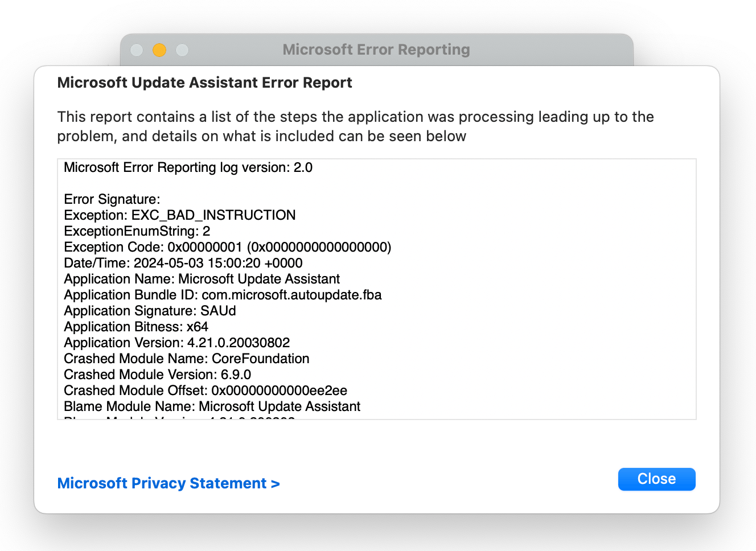Click the red close traffic-light button
756x551 pixels.
[x=137, y=50]
